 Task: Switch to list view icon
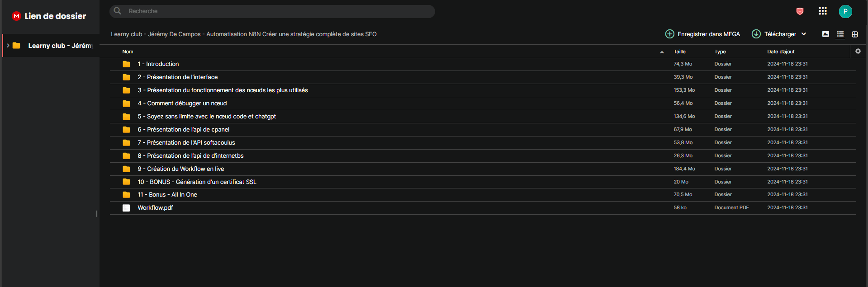(x=840, y=34)
